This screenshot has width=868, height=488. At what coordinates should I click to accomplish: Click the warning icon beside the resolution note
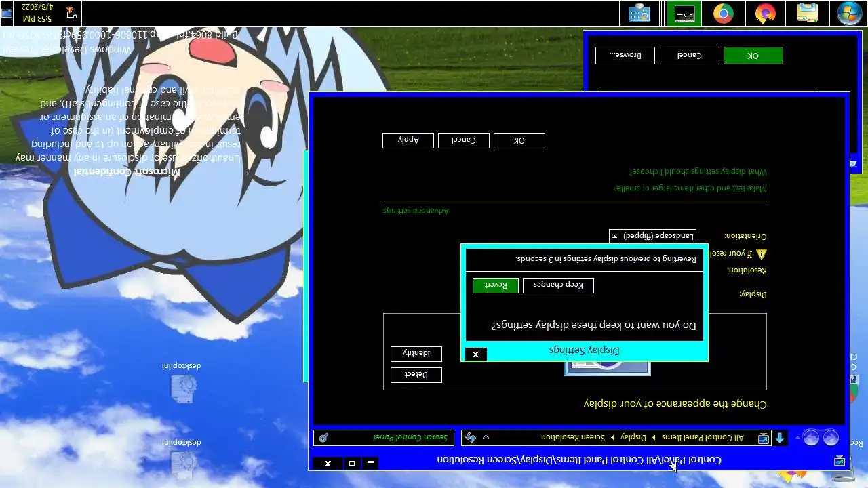pos(761,253)
